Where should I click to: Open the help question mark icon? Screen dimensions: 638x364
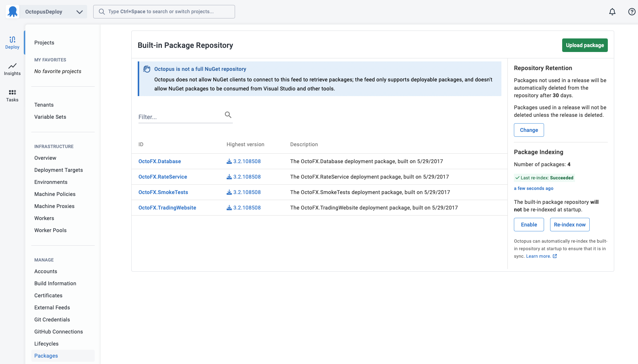point(632,12)
